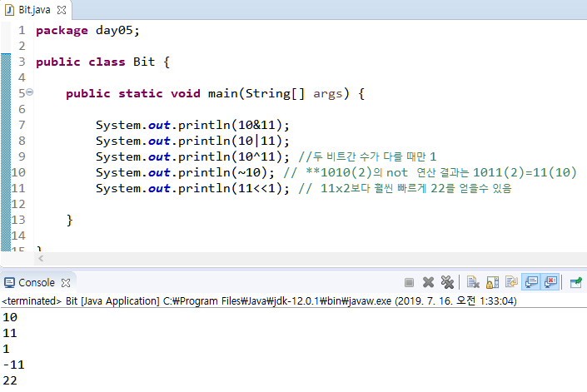Click the 'args' parameter on line 5
The height and width of the screenshot is (392, 587).
point(327,93)
